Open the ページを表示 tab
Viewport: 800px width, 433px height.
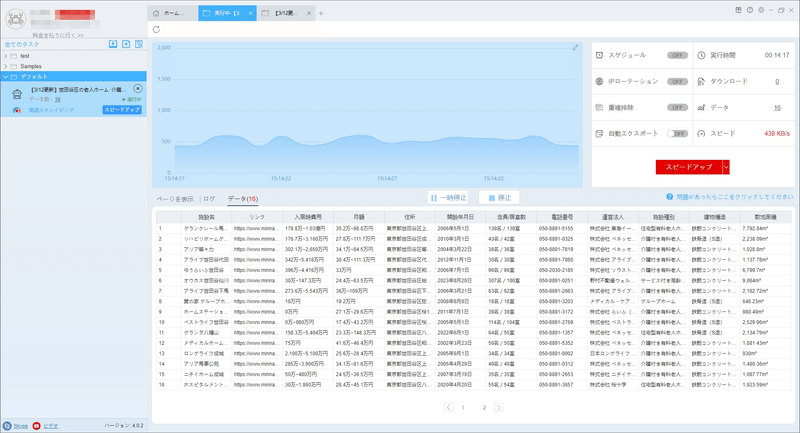pyautogui.click(x=175, y=199)
